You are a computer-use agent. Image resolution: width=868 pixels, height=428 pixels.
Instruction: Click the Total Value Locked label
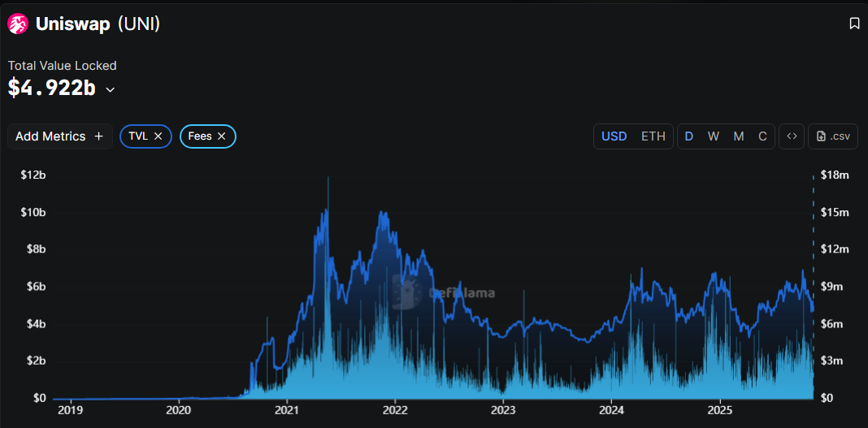(x=63, y=65)
